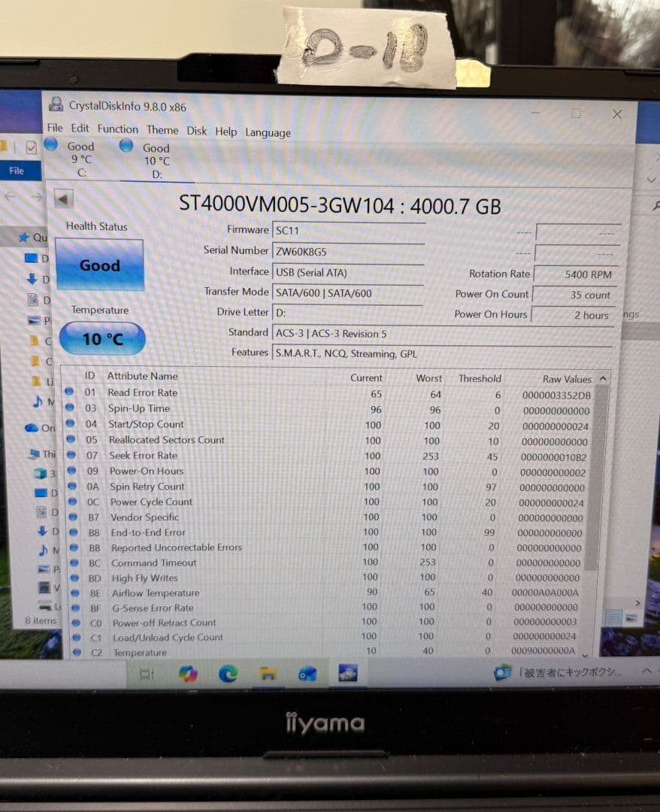Screen dimensions: 660x812
Task: Open the Theme menu
Action: (x=162, y=130)
